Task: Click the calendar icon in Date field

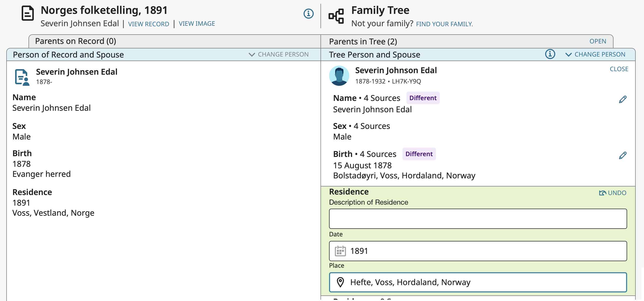Action: tap(340, 251)
